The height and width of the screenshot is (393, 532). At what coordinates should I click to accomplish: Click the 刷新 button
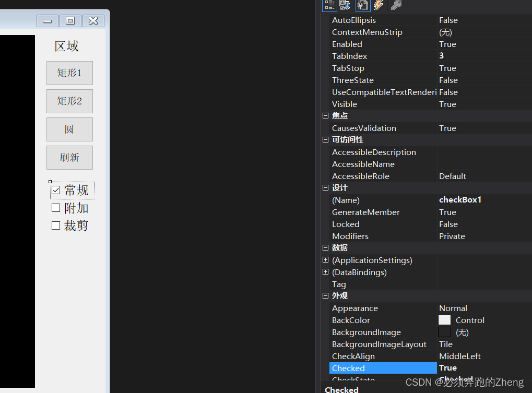69,157
